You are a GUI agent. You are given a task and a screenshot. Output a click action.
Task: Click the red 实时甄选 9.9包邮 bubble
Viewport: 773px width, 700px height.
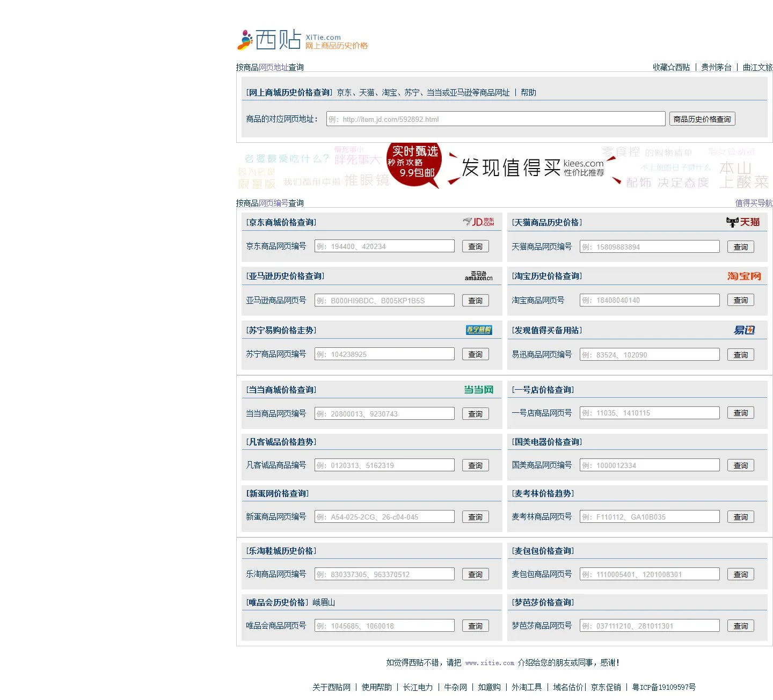pos(414,164)
